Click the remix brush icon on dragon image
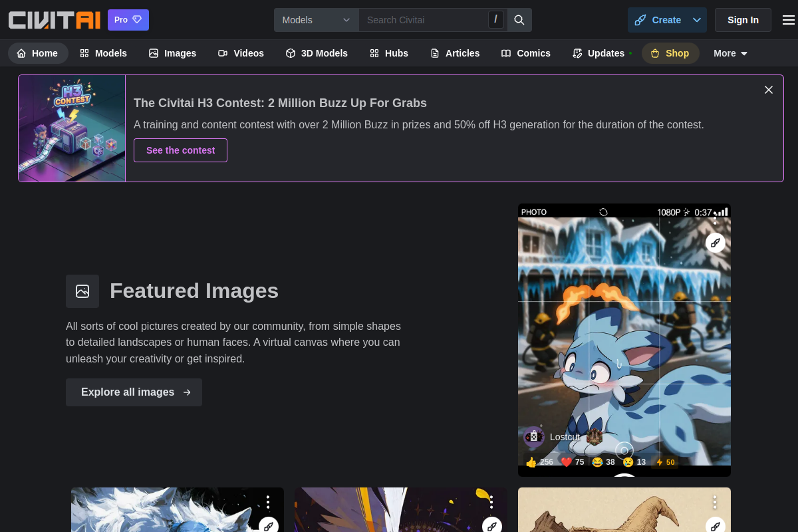 coord(715,243)
